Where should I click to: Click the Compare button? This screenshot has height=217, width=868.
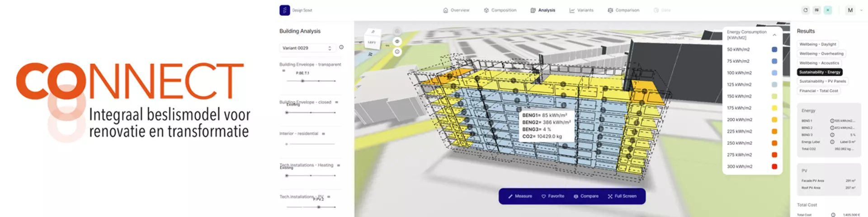coord(586,196)
